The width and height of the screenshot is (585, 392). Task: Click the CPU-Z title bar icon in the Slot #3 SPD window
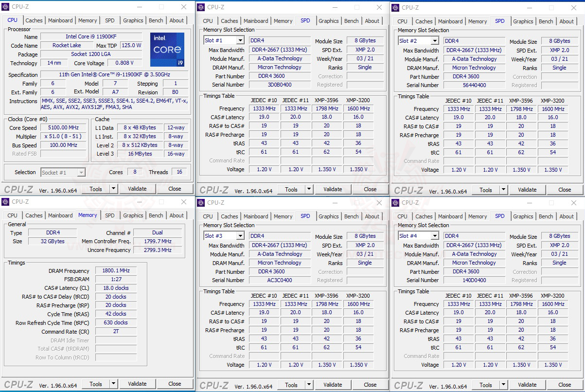[201, 202]
